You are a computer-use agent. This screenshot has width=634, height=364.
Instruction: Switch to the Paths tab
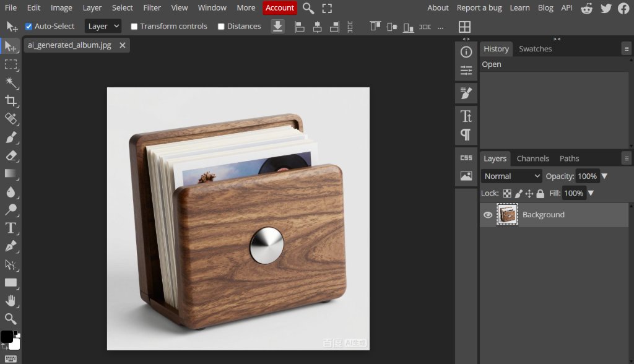point(569,158)
